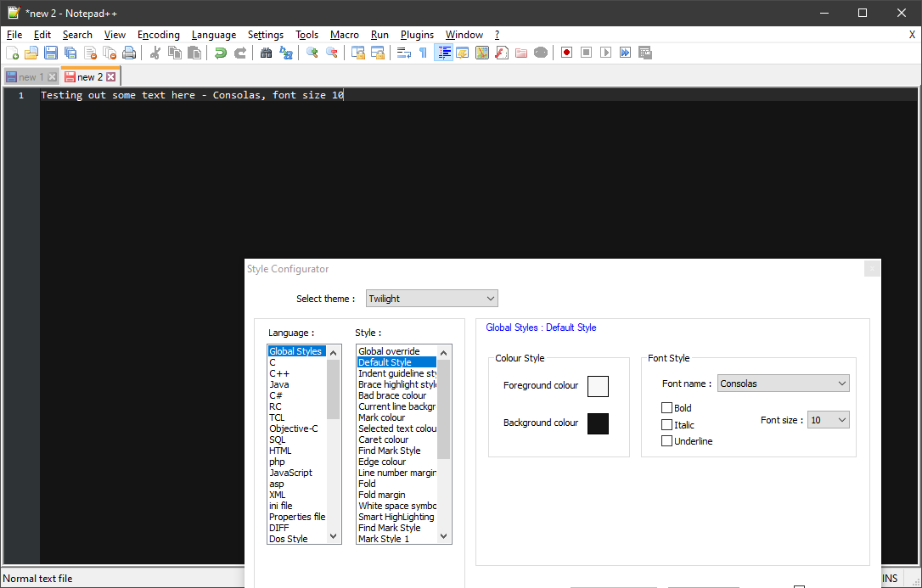This screenshot has height=588, width=922.
Task: Open the Function List toolbar icon
Action: (502, 53)
